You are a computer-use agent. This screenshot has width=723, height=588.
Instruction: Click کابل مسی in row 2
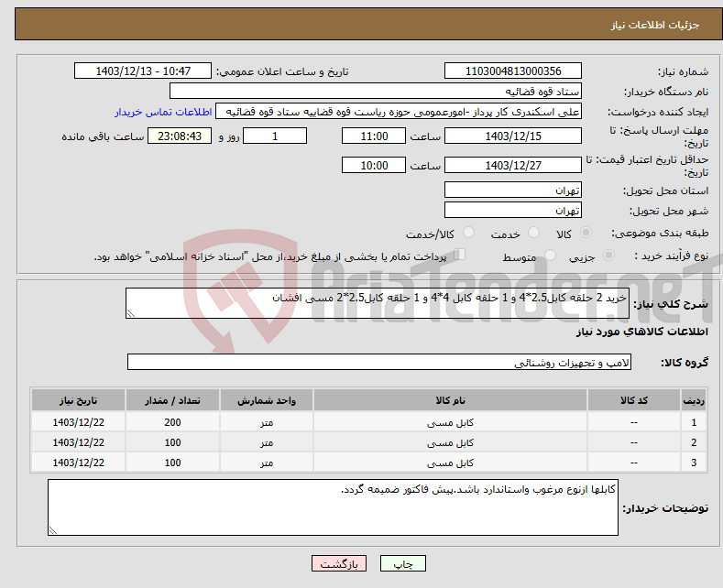click(450, 442)
